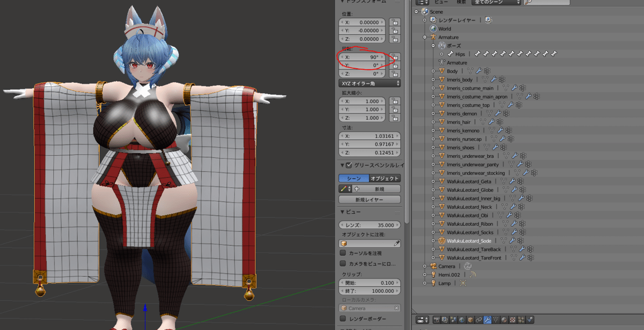Image resolution: width=644 pixels, height=330 pixels.
Task: Select the World globe icon in outliner
Action: (433, 28)
